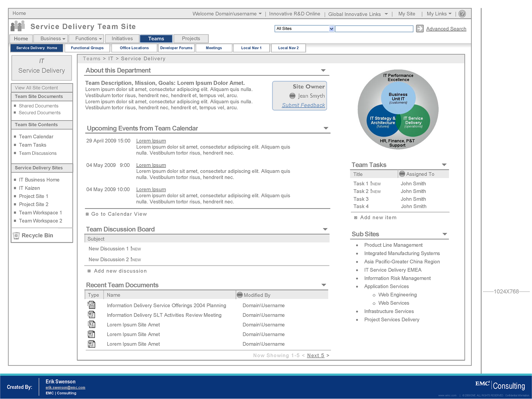Open the All Sites scope dropdown
The image size is (532, 399).
(331, 29)
